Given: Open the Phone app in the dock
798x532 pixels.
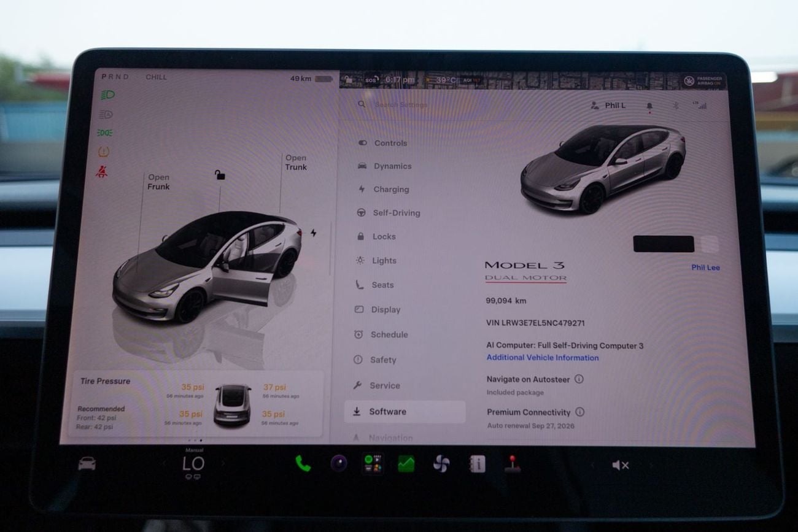Looking at the screenshot, I should pos(303,463).
